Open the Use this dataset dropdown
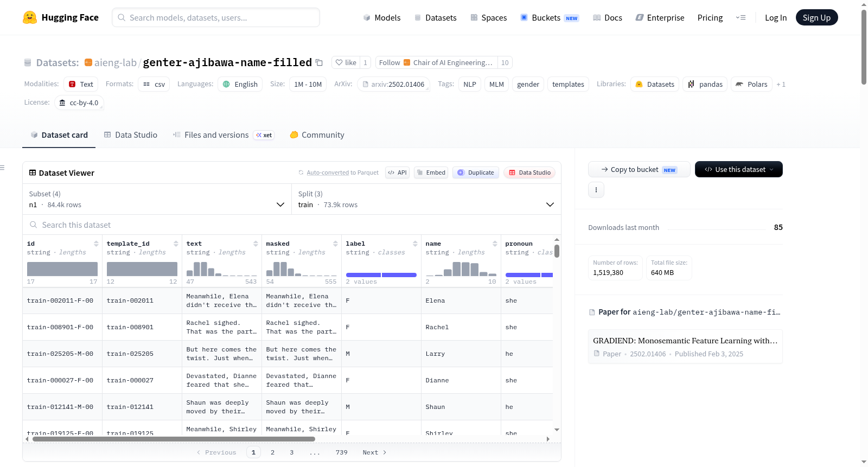 tap(739, 169)
